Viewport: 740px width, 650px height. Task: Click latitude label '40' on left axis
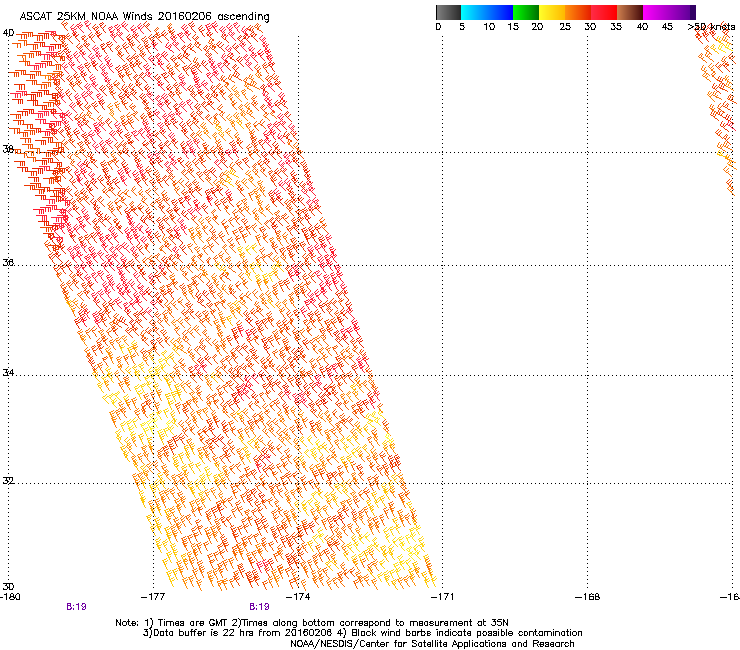[8, 33]
